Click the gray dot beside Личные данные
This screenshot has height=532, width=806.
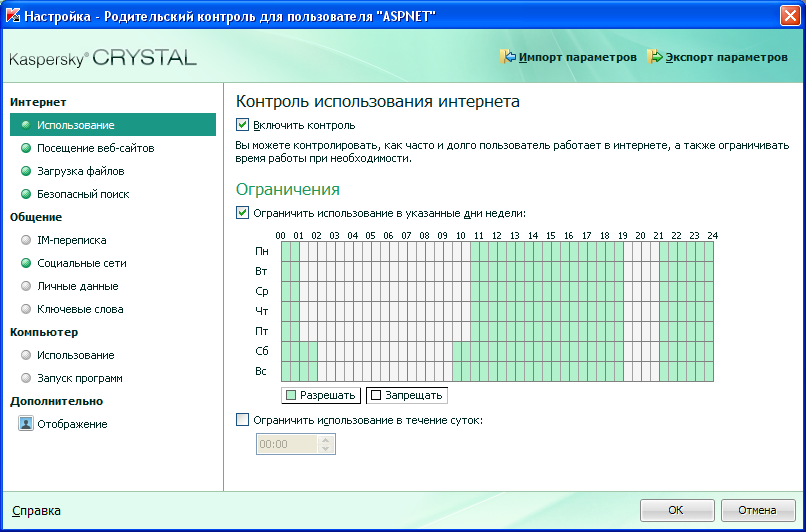pos(26,286)
